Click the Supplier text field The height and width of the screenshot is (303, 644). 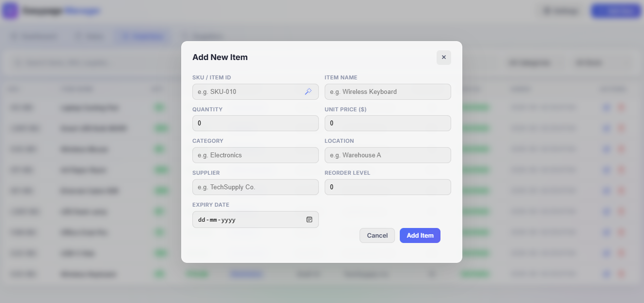[255, 187]
